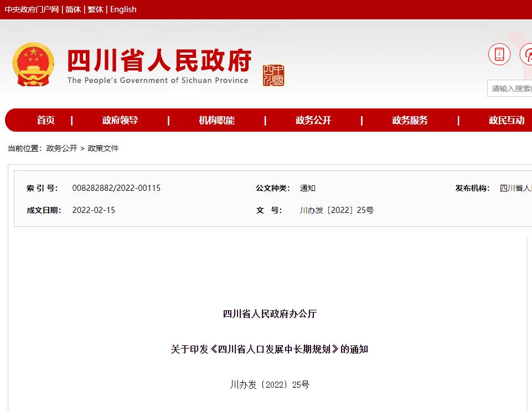Click the centered 川办发〔2022〕25号 line below title

(x=270, y=384)
